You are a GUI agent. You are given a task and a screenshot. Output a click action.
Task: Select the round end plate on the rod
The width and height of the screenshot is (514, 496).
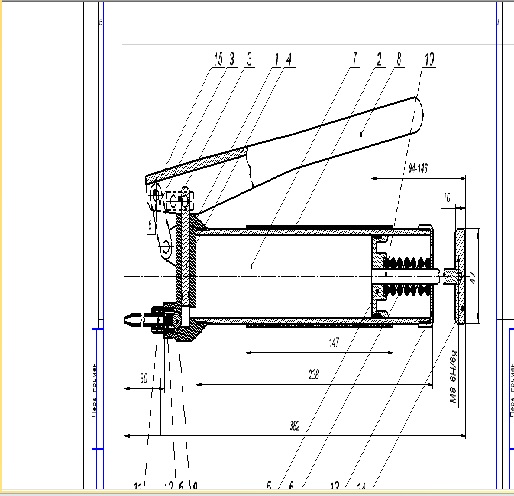tap(460, 276)
